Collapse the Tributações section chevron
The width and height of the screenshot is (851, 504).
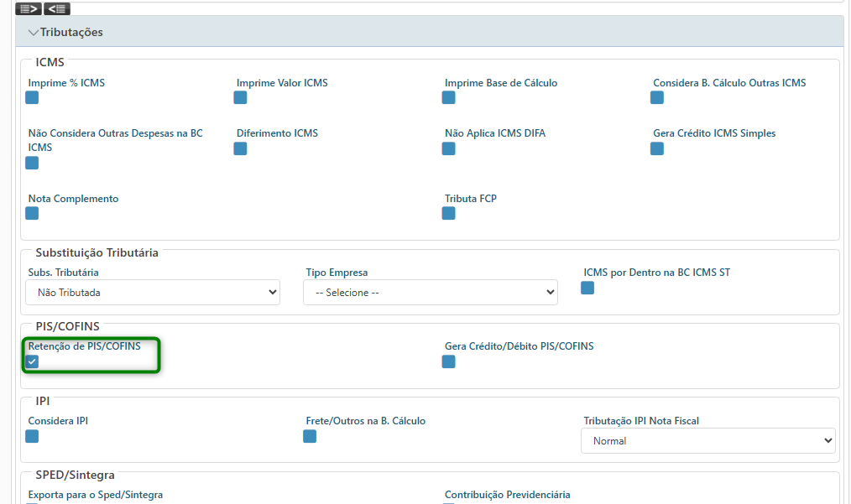[x=34, y=33]
